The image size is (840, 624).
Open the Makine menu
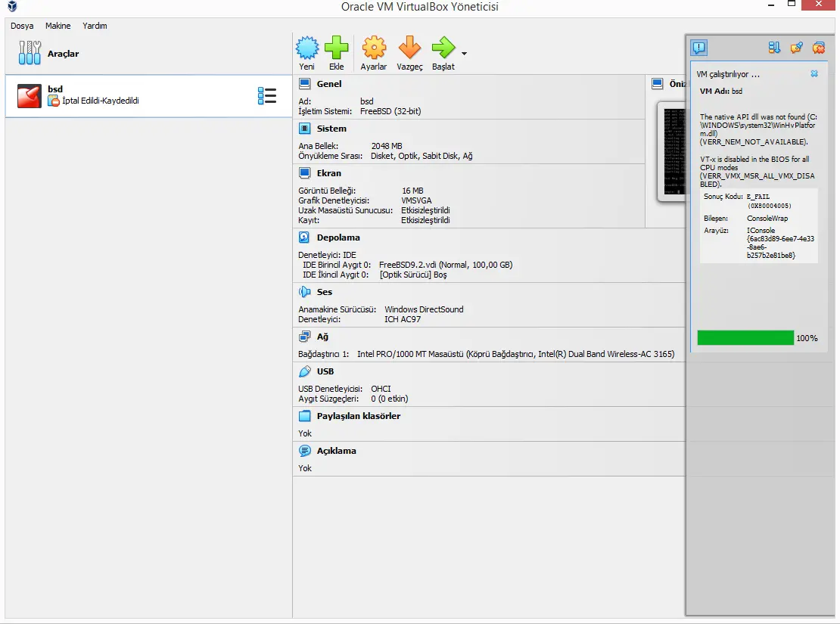click(x=58, y=26)
